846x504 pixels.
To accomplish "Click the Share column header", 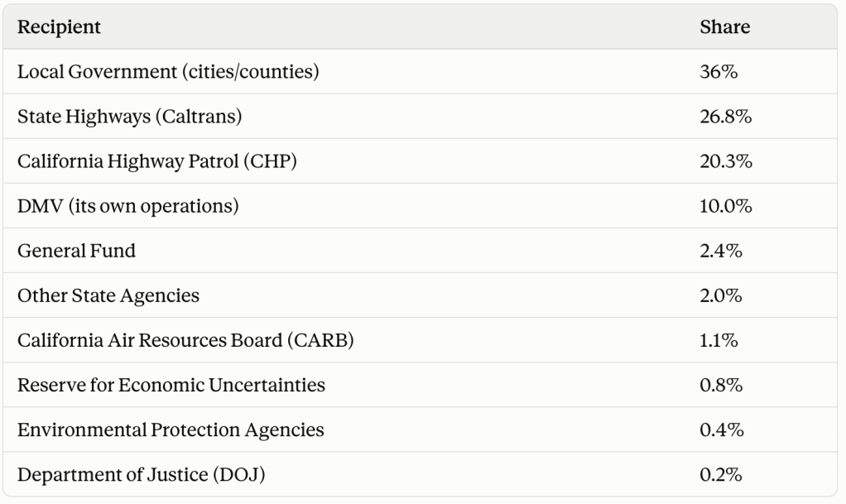I will pos(724,27).
